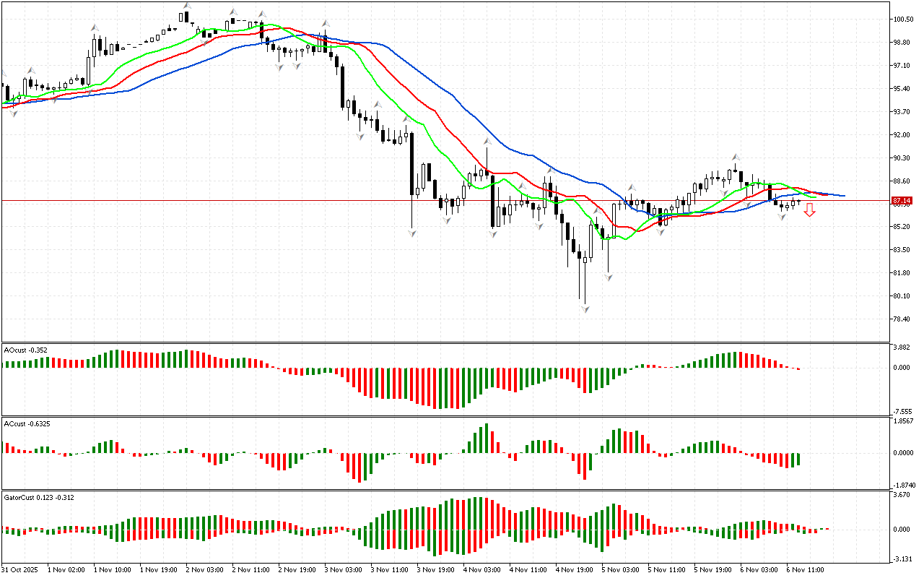The height and width of the screenshot is (578, 924).
Task: Click the 78.40 price scale label
Action: [x=902, y=319]
